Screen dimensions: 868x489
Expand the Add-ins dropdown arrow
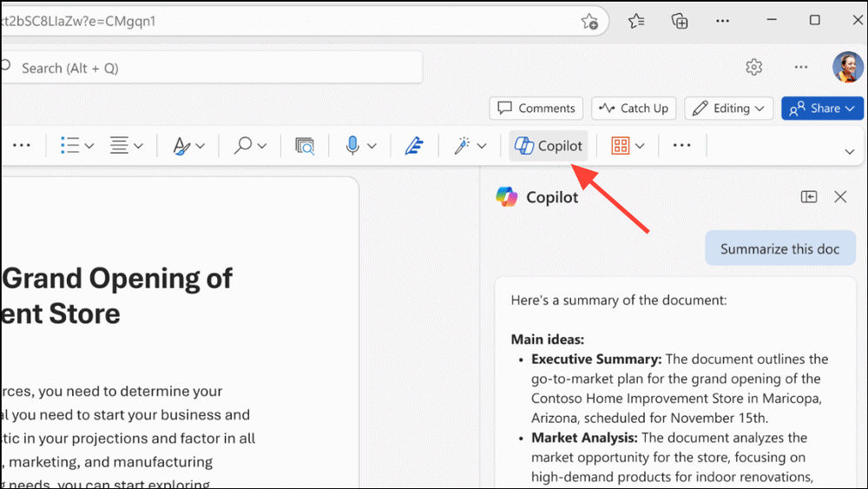pyautogui.click(x=640, y=146)
